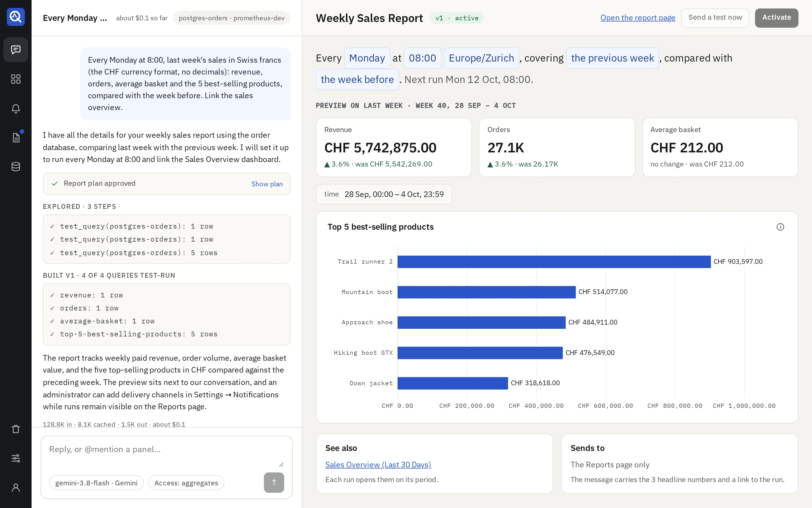This screenshot has width=812, height=508.
Task: Click the Weekly Sales Report title
Action: [x=369, y=18]
